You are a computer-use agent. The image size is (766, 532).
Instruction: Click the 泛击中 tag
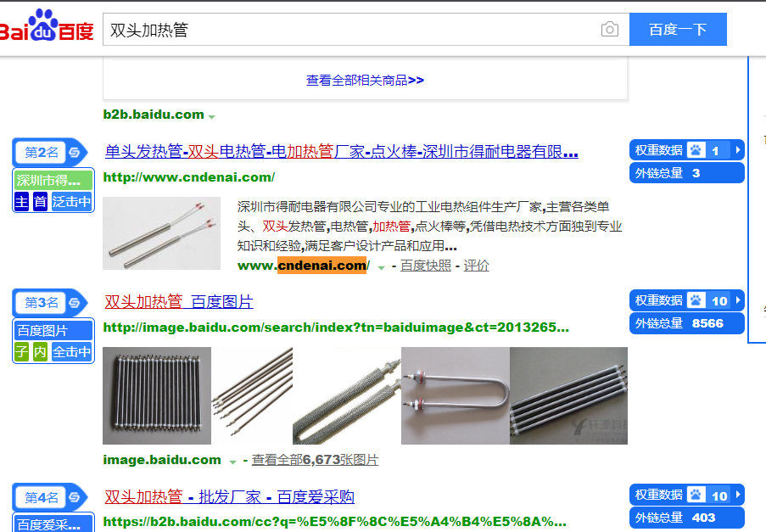coord(71,201)
